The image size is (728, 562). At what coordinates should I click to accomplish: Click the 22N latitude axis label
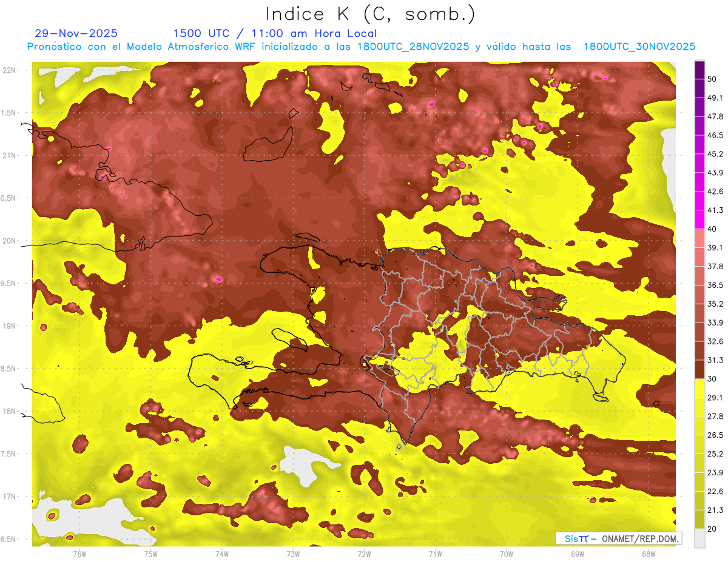tap(9, 70)
